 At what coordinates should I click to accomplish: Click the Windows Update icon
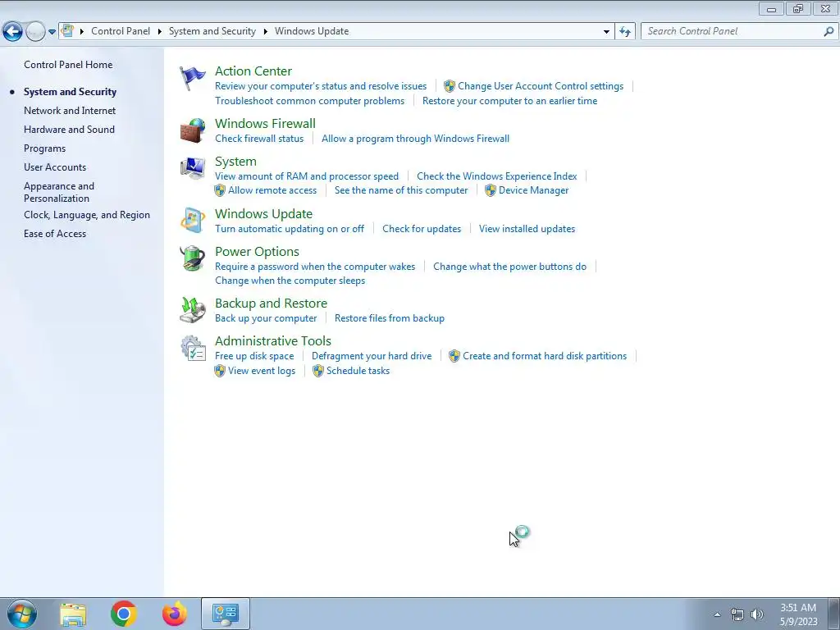(192, 221)
